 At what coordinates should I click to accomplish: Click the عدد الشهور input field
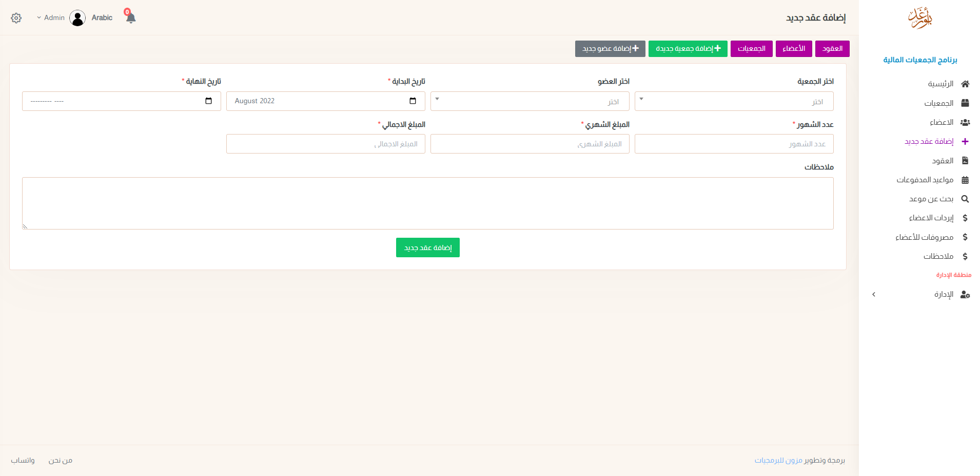click(x=734, y=144)
